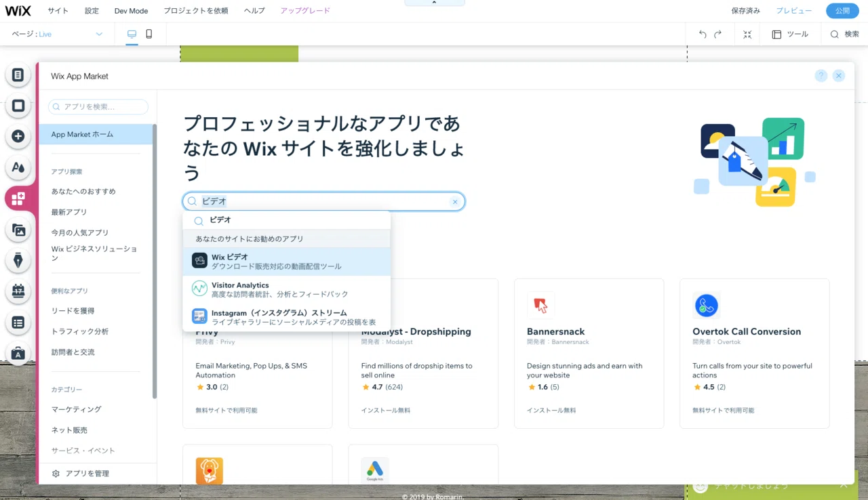Click the Undo arrow in toolbar
This screenshot has height=500, width=868.
703,34
